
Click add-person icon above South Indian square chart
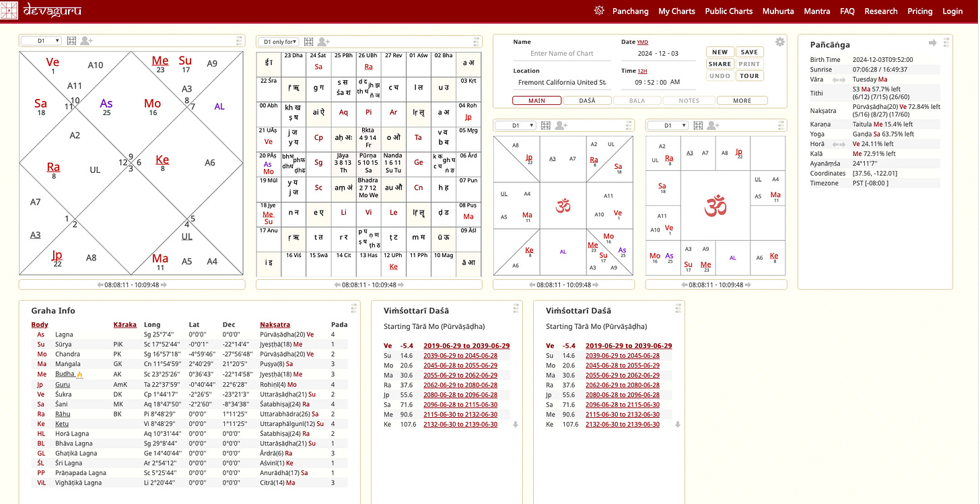(712, 125)
